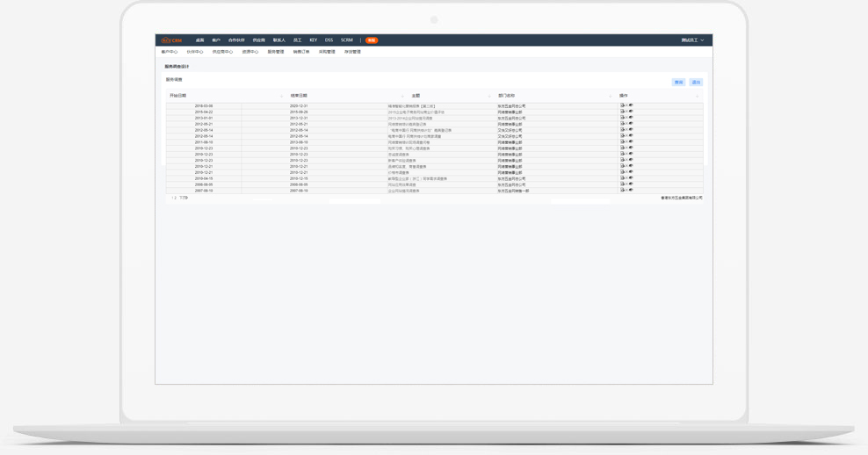Click the orange 客服 badge in the top bar

point(372,40)
